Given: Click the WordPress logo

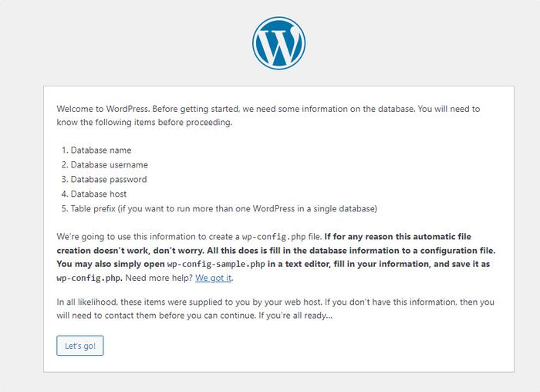Looking at the screenshot, I should click(278, 42).
